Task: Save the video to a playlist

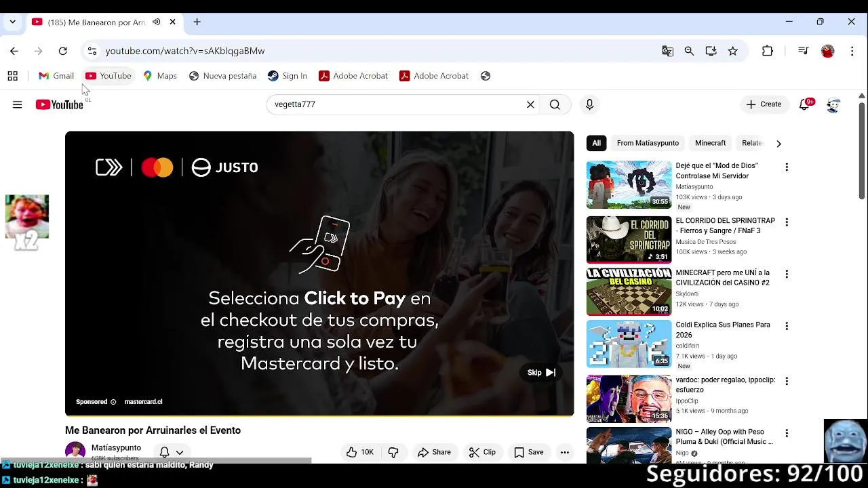Action: point(528,452)
